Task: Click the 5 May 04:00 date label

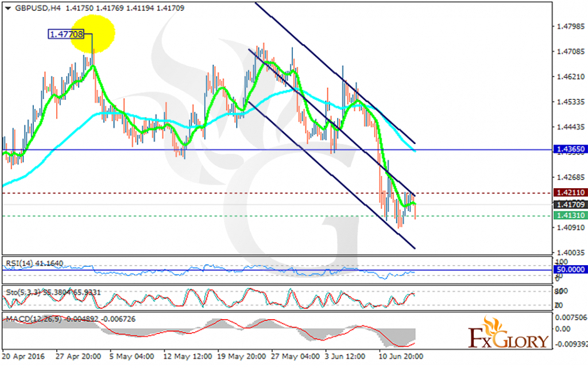Action: [x=131, y=356]
